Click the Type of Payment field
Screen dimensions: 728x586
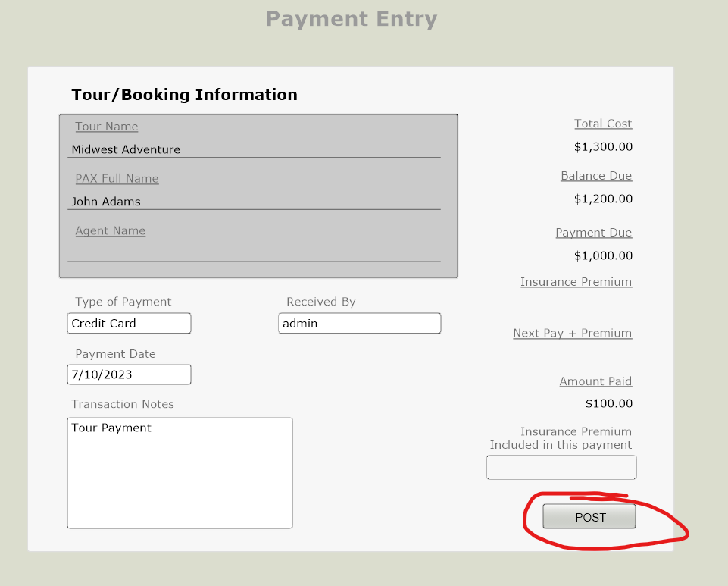click(129, 324)
